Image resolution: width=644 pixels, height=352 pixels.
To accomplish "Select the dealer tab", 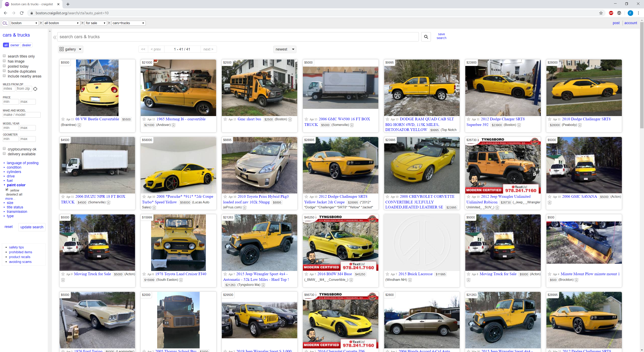I will (x=27, y=45).
